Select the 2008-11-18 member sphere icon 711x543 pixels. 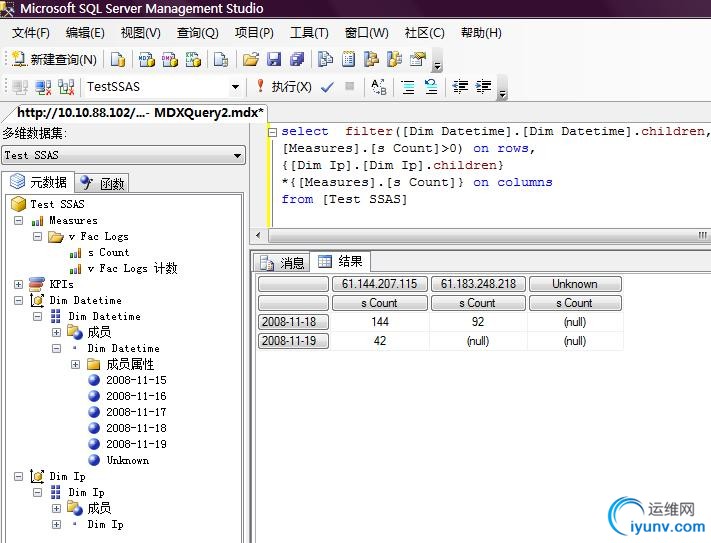tap(94, 428)
